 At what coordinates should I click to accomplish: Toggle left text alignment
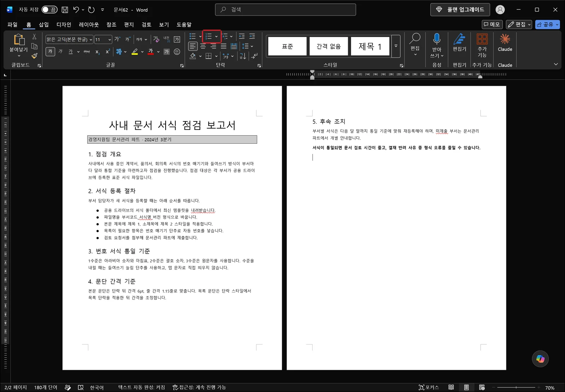pos(192,46)
